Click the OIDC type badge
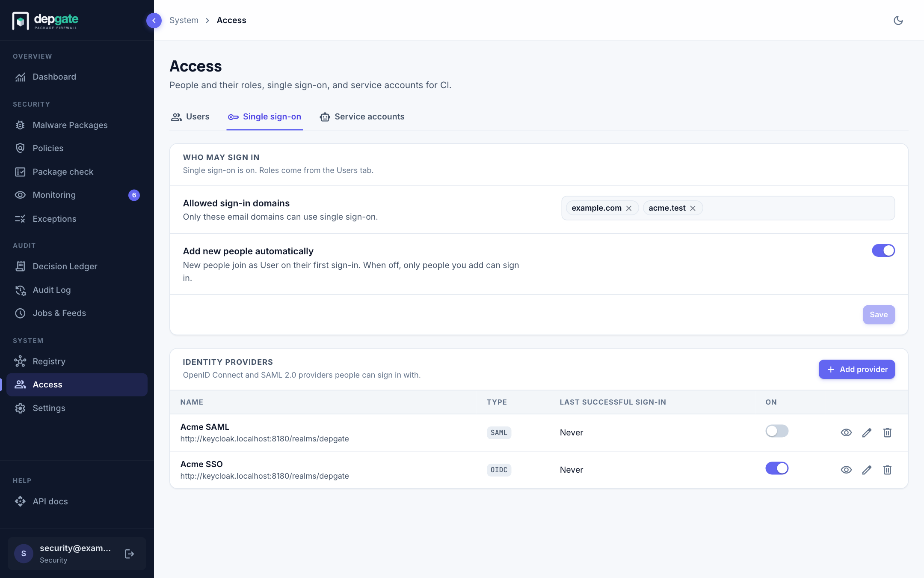Viewport: 924px width, 578px height. [x=499, y=470]
